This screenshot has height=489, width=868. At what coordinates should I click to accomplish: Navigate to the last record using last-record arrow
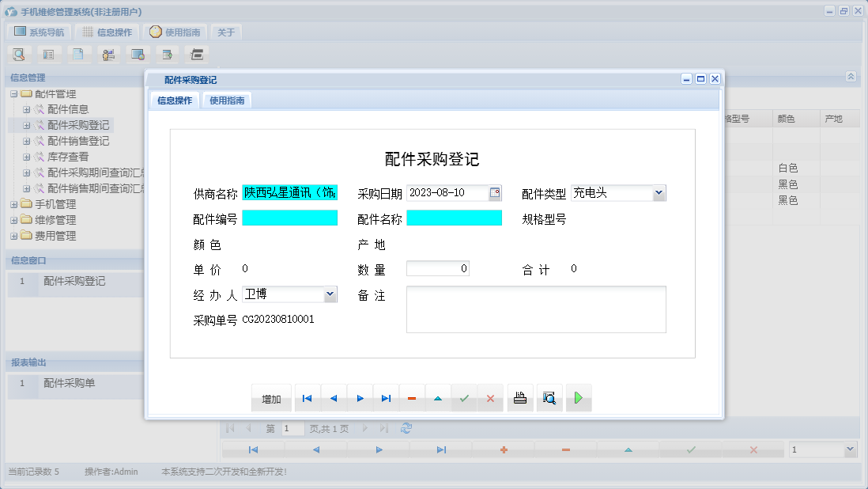[386, 398]
